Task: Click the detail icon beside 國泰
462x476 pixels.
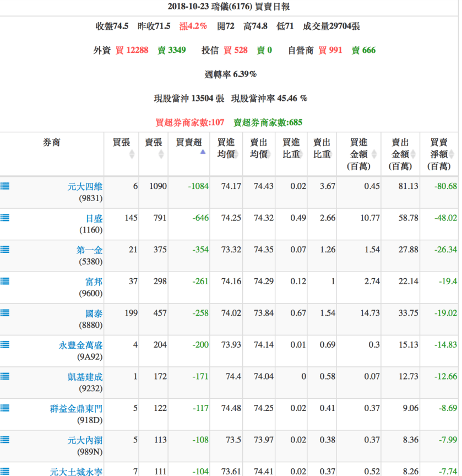Action: point(4,313)
